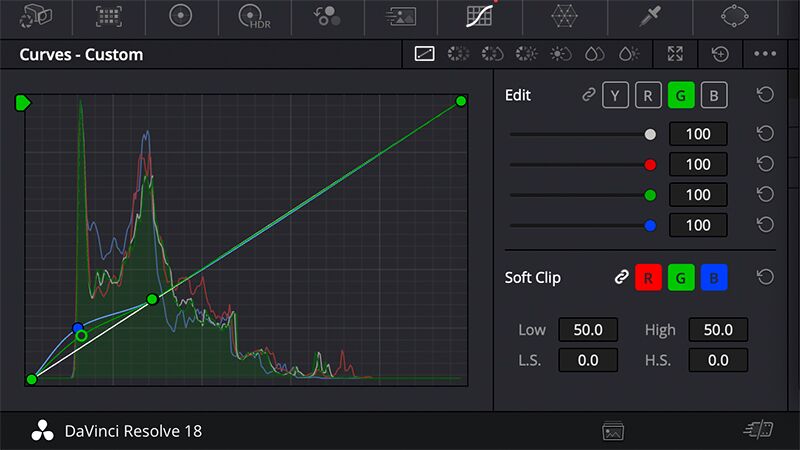Select the Custom curves mode tab
800x450 pixels.
coord(425,55)
